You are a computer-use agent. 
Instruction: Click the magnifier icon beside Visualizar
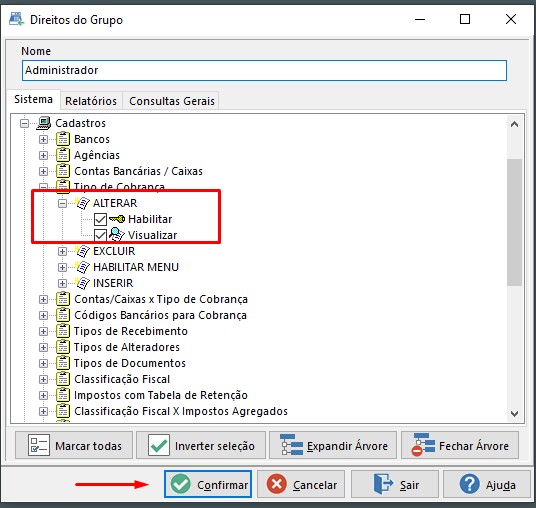tap(117, 235)
